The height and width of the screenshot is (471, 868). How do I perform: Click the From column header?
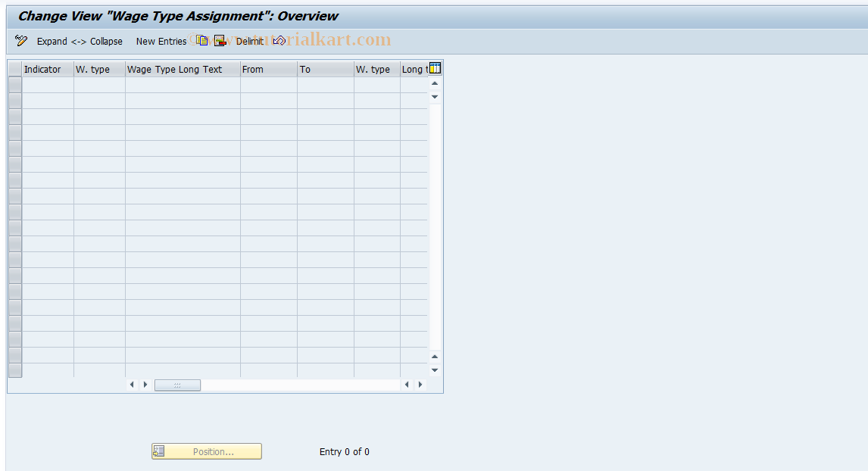(268, 69)
